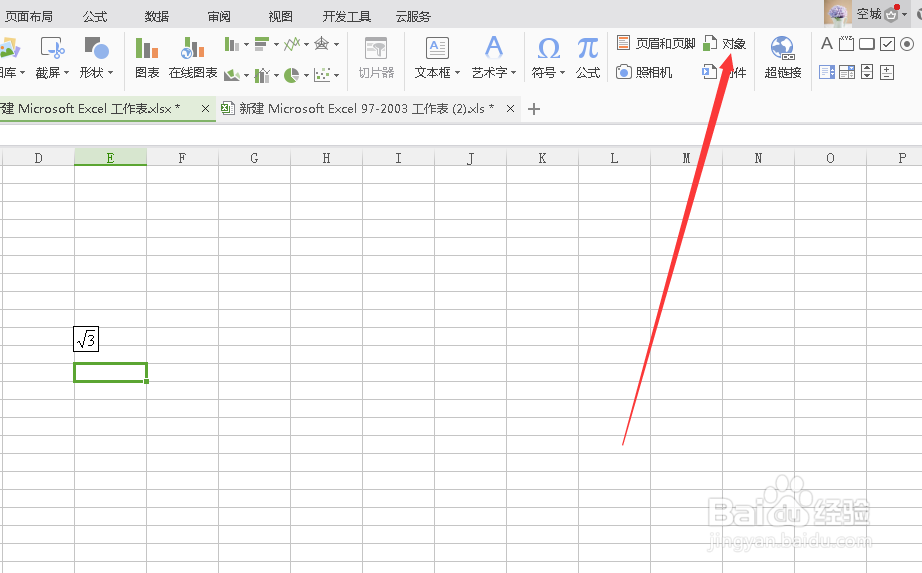Activate the 照相机 camera tool
Viewport: 922px width, 573px height.
click(644, 72)
